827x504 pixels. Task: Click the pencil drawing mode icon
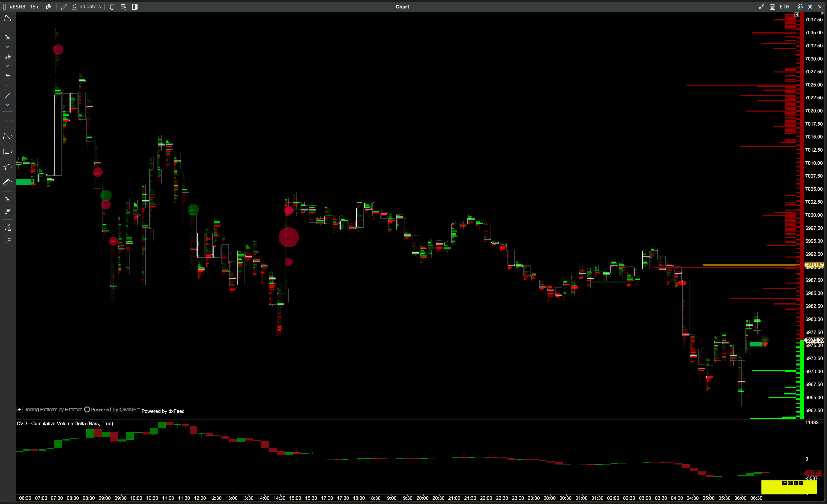[x=63, y=7]
